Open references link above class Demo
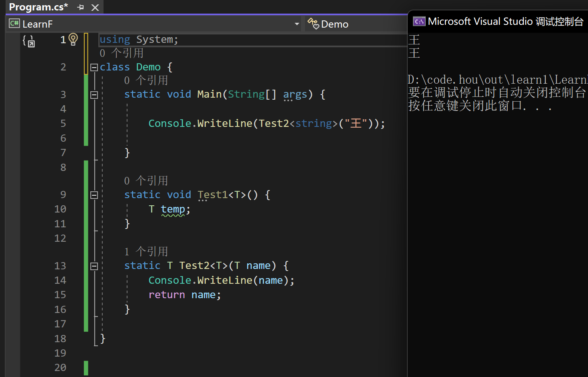Viewport: 588px width, 377px height. (x=122, y=53)
